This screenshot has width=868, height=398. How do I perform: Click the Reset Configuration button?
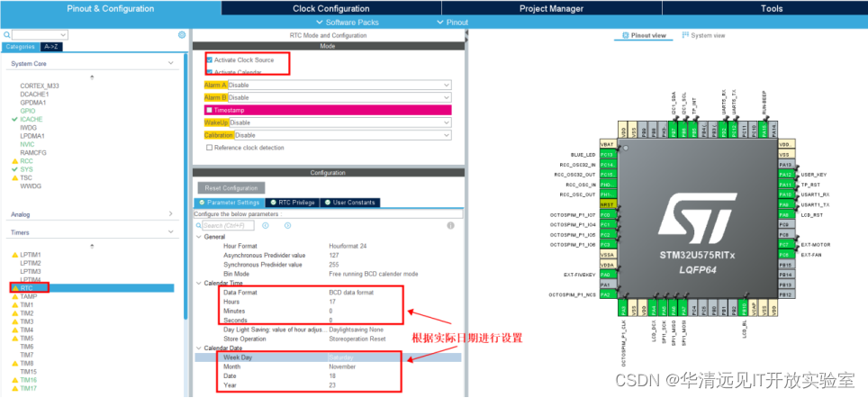(x=231, y=187)
